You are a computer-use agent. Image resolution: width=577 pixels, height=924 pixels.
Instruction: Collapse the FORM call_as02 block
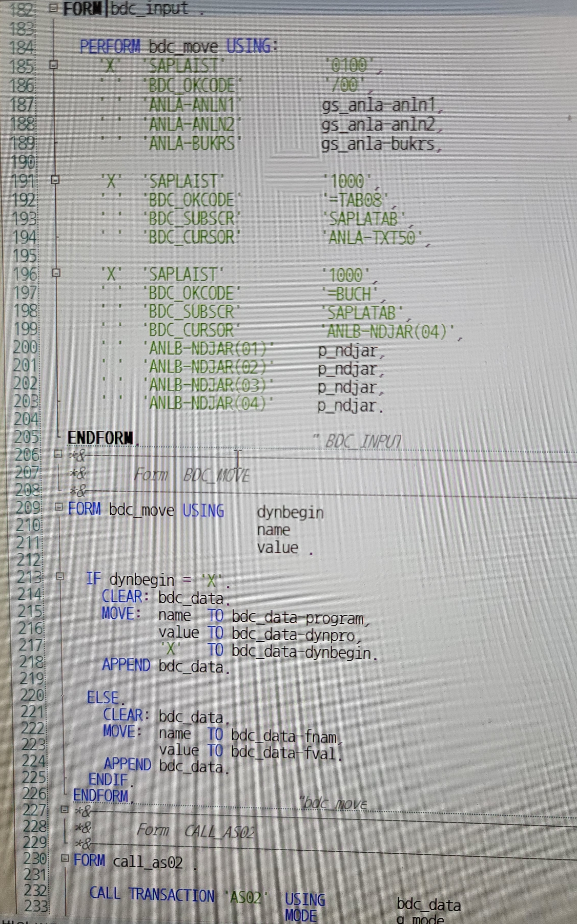[x=65, y=858]
